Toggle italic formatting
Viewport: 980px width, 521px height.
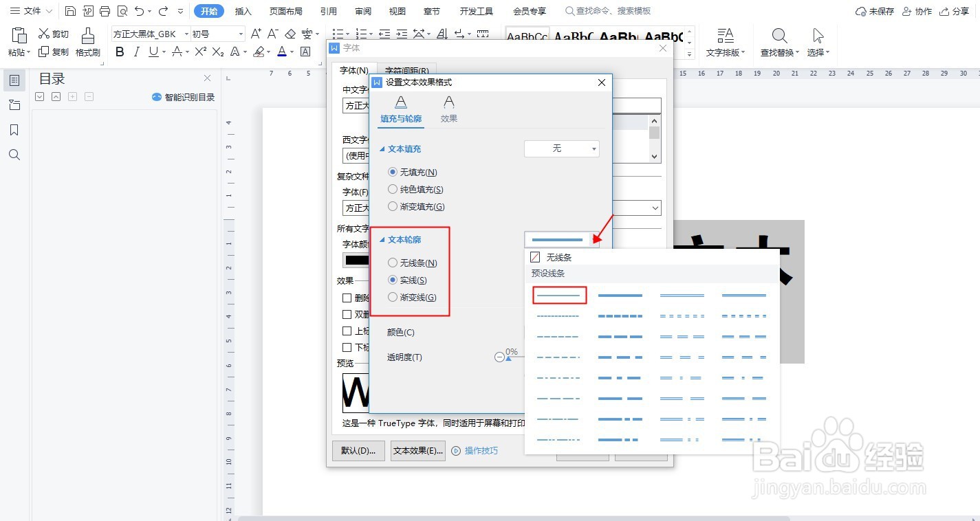(x=136, y=52)
